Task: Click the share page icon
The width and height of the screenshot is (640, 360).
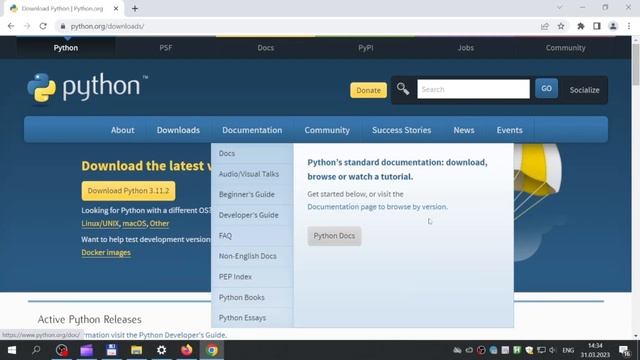Action: coord(544,26)
